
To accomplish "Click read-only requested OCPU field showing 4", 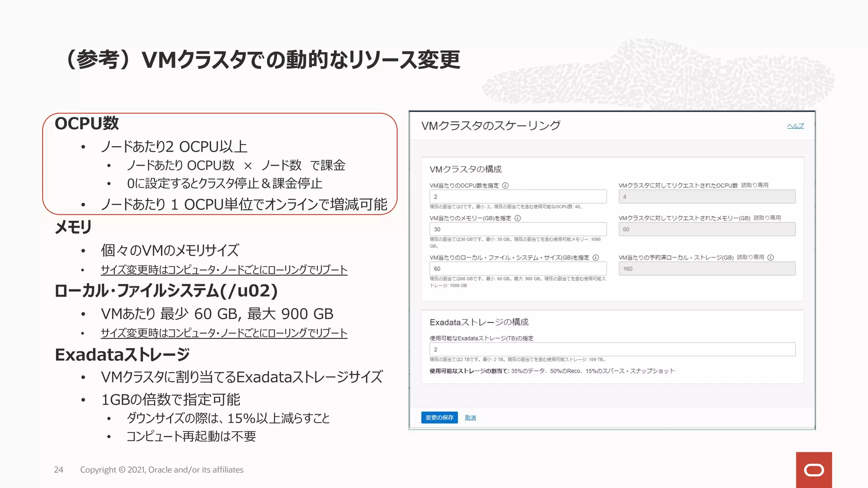I will 707,197.
